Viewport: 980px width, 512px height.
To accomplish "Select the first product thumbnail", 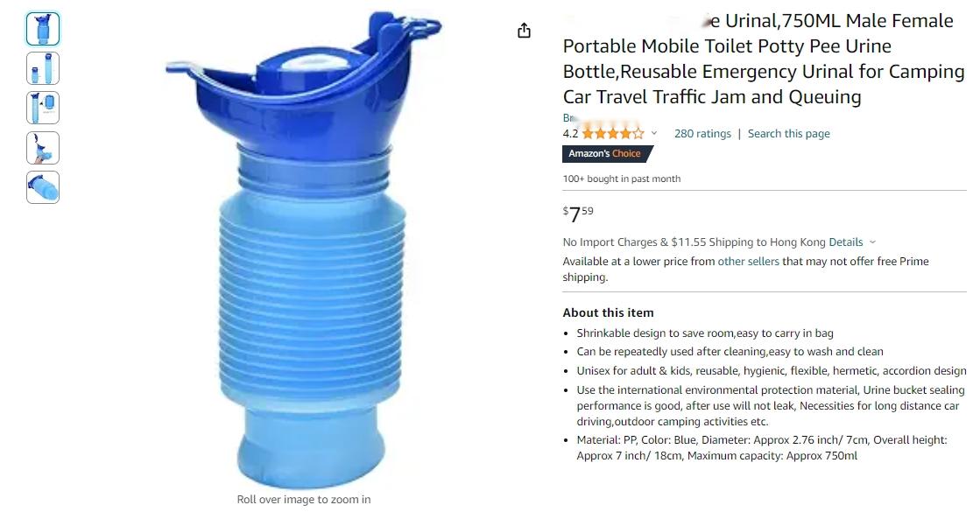I will [43, 29].
